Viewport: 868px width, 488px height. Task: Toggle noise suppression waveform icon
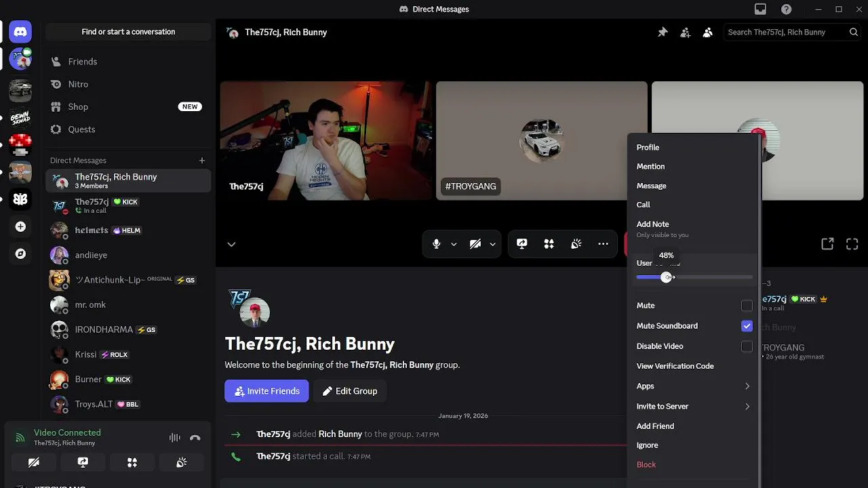(x=174, y=438)
